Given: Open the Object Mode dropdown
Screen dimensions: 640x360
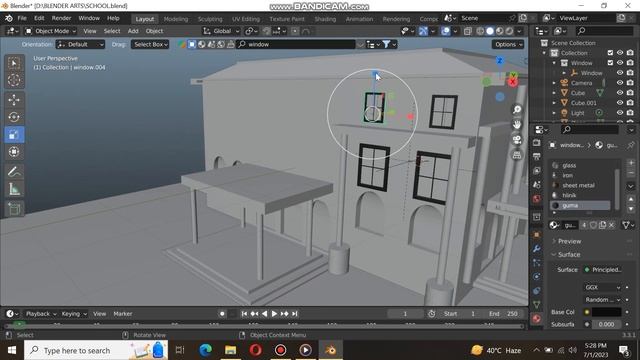Looking at the screenshot, I should coord(50,31).
